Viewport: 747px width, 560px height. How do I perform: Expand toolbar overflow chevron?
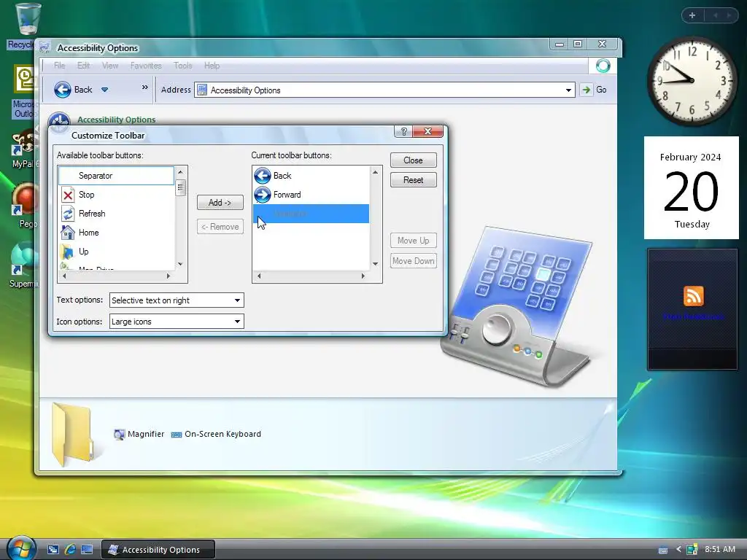tap(145, 87)
